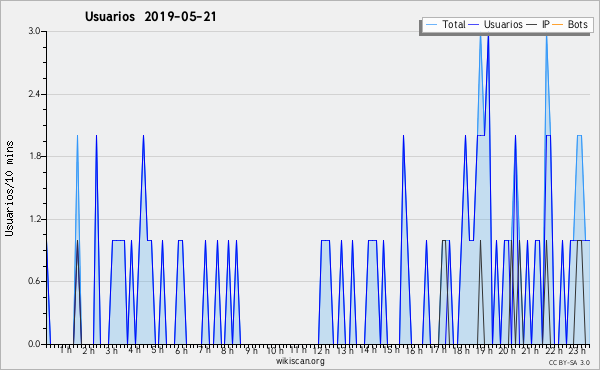Screen dimensions: 600x370
Task: Click the dark IP legend line
Action: click(532, 25)
